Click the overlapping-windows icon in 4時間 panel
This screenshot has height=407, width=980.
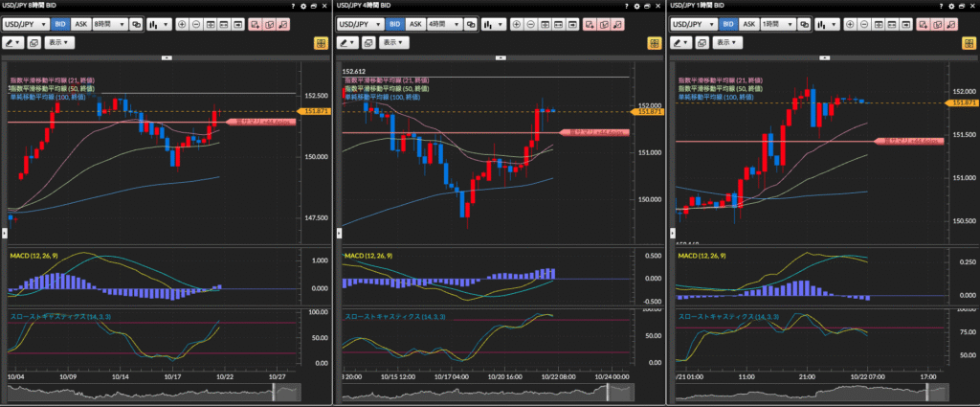point(367,43)
